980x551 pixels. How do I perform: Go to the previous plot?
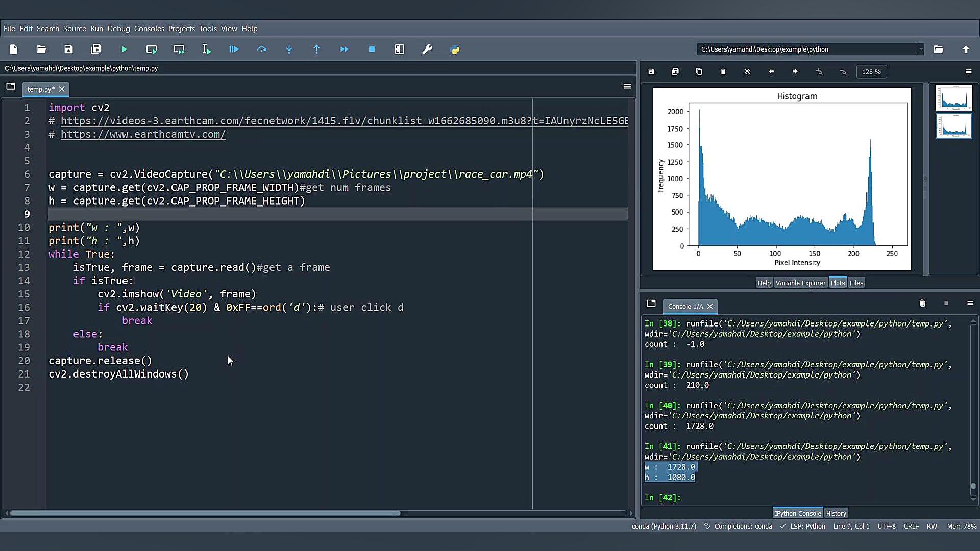[x=771, y=72]
